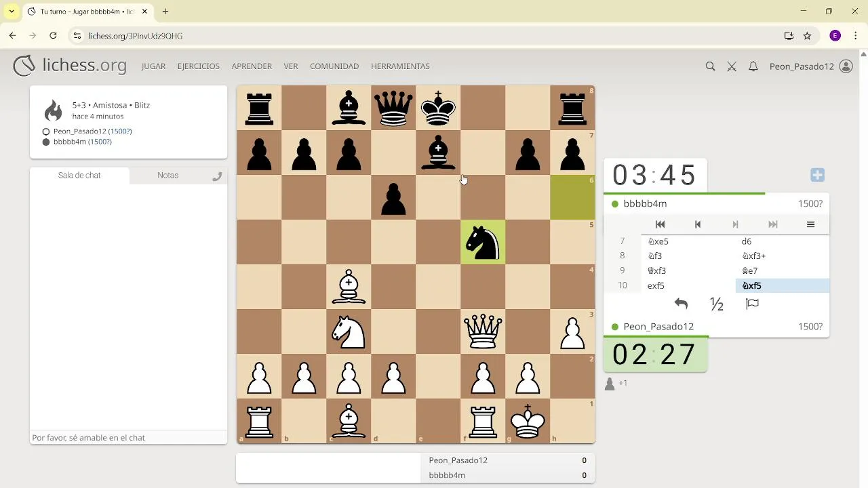868x488 pixels.
Task: Go to move 7 Nxe5
Action: (688, 241)
